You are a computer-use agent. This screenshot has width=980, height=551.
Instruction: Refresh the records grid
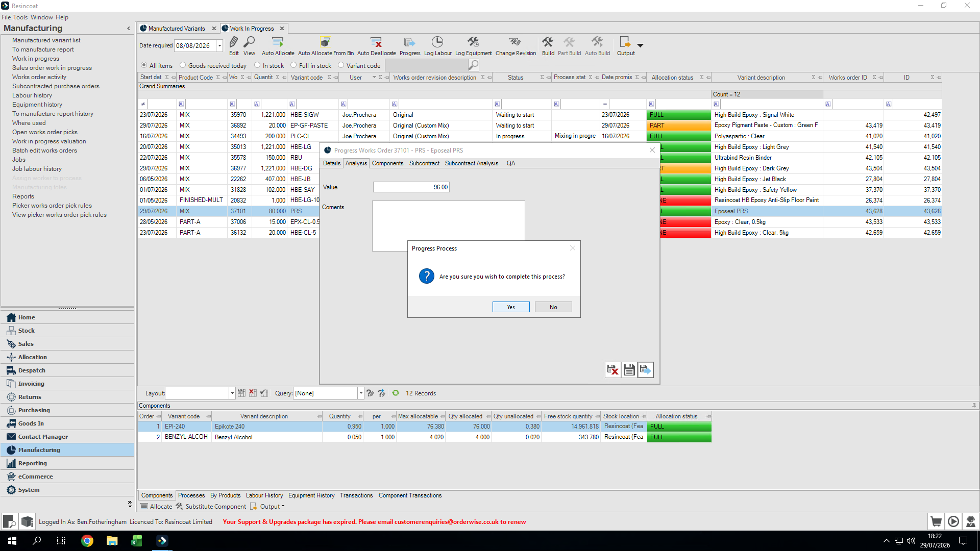396,393
